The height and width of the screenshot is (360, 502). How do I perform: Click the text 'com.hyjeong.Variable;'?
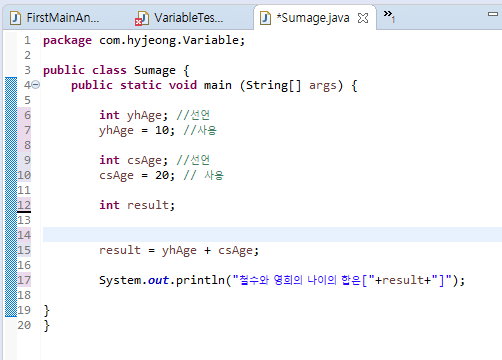(172, 41)
